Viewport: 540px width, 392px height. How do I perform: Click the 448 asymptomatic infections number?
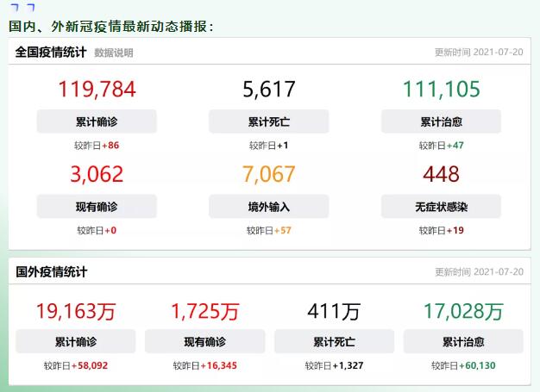[x=441, y=175]
